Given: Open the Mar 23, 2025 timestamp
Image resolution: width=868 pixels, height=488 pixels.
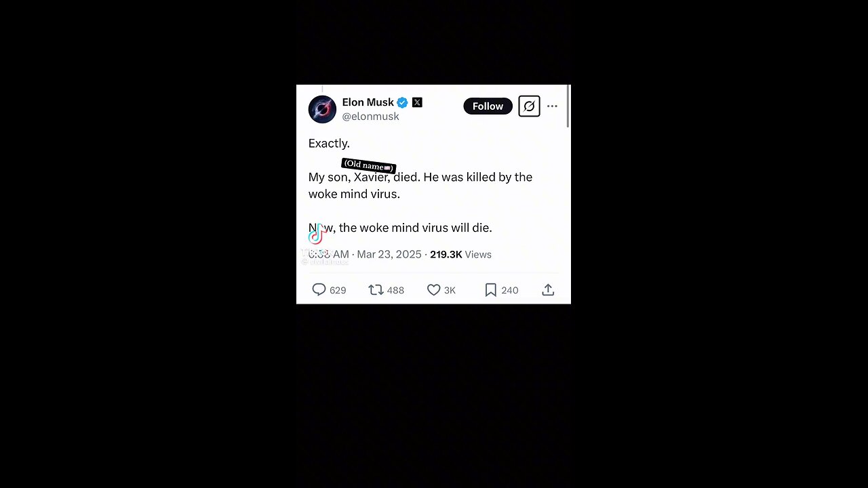Looking at the screenshot, I should click(x=389, y=254).
